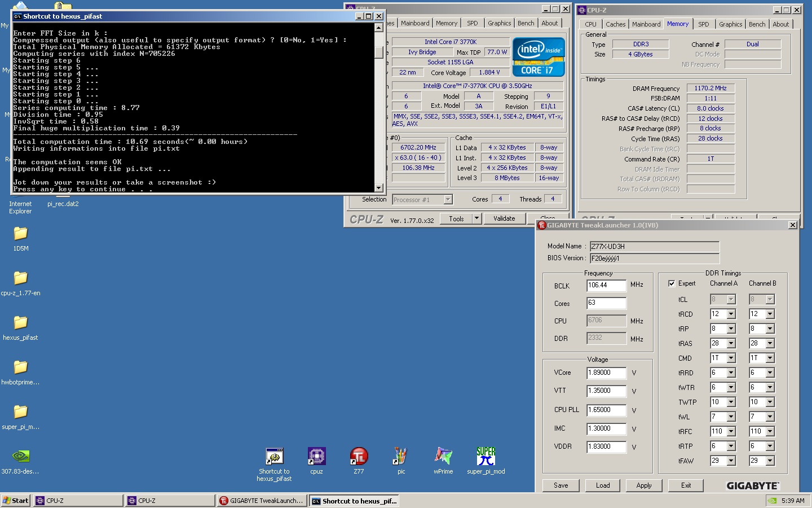Viewport: 812px width, 508px height.
Task: Click the Intel Core i7 logo
Action: tap(539, 57)
